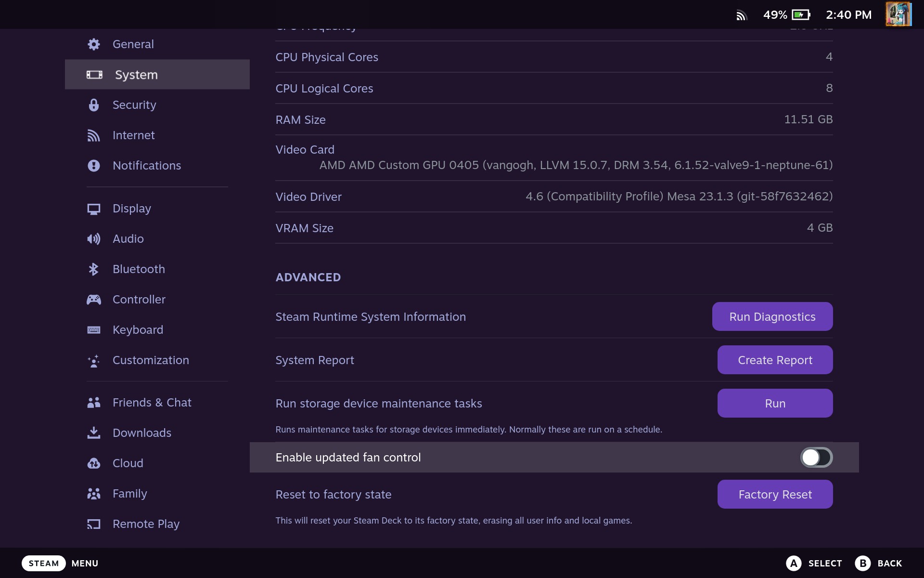Click the Security lock icon
The height and width of the screenshot is (578, 924).
click(94, 105)
